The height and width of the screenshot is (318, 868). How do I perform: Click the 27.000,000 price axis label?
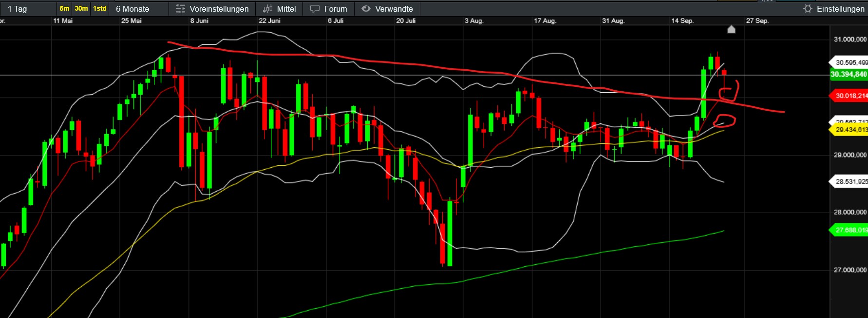[x=850, y=270]
